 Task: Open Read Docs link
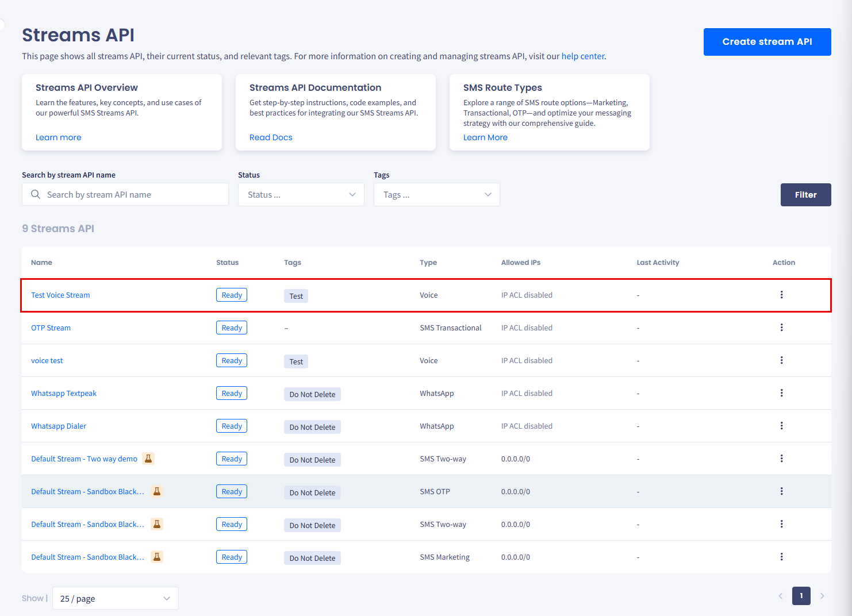271,137
